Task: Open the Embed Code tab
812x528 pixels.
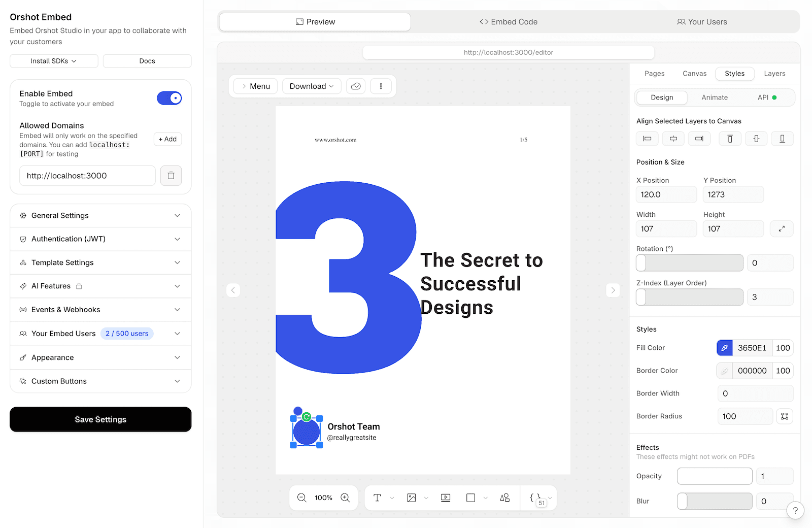Action: [508, 21]
